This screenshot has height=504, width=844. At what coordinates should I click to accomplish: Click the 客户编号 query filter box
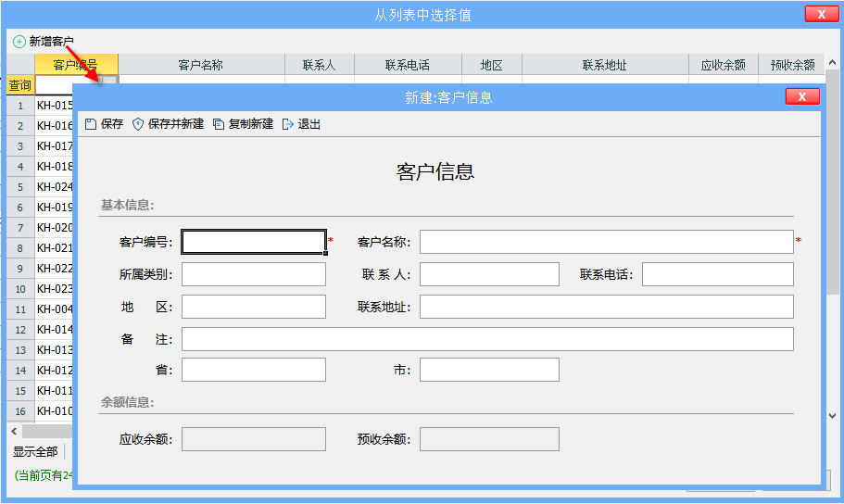click(68, 85)
